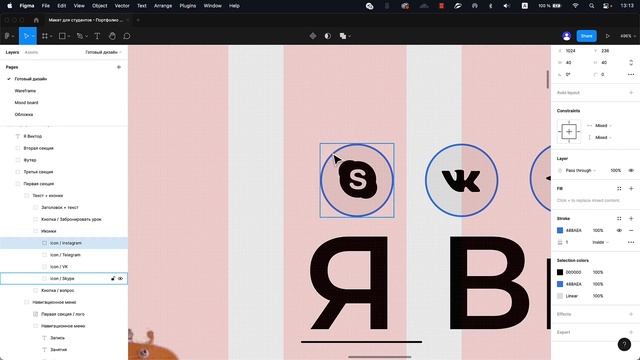Click the Create component icon

[x=313, y=36]
